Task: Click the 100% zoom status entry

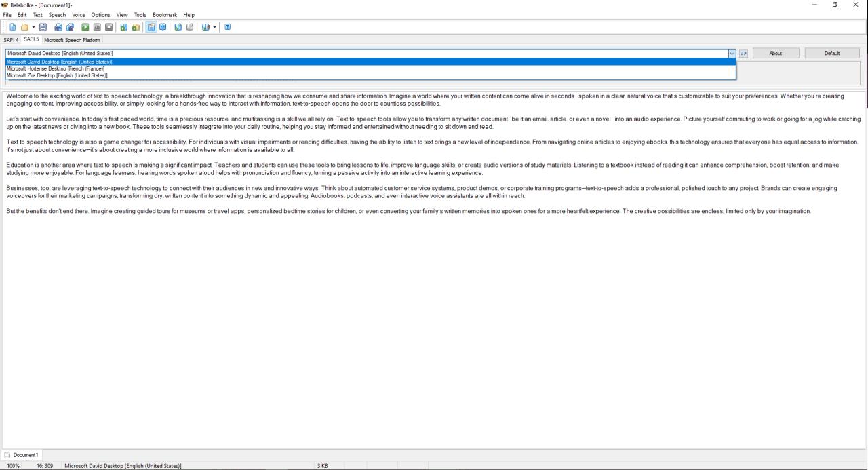Action: [14, 466]
